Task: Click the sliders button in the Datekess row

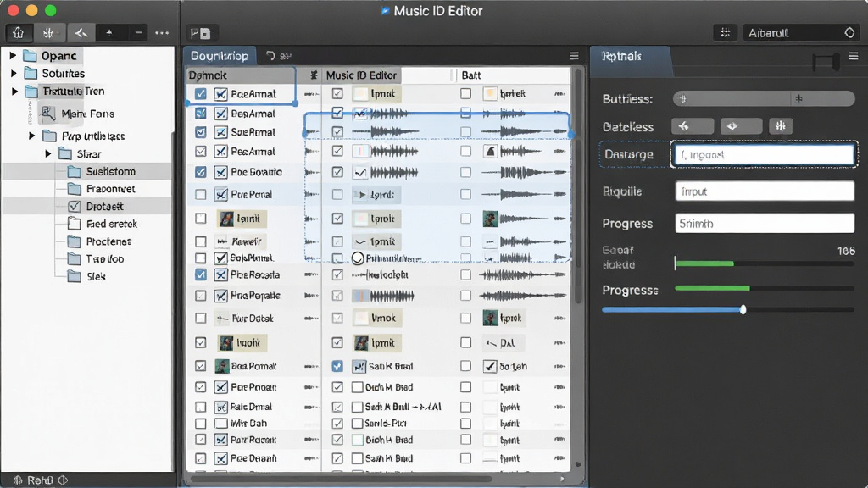Action: coord(781,126)
